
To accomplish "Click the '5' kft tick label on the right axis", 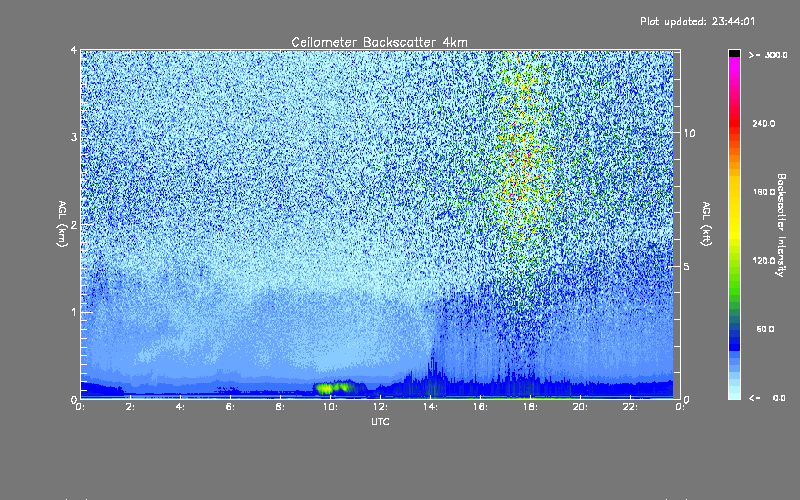I will coord(687,266).
